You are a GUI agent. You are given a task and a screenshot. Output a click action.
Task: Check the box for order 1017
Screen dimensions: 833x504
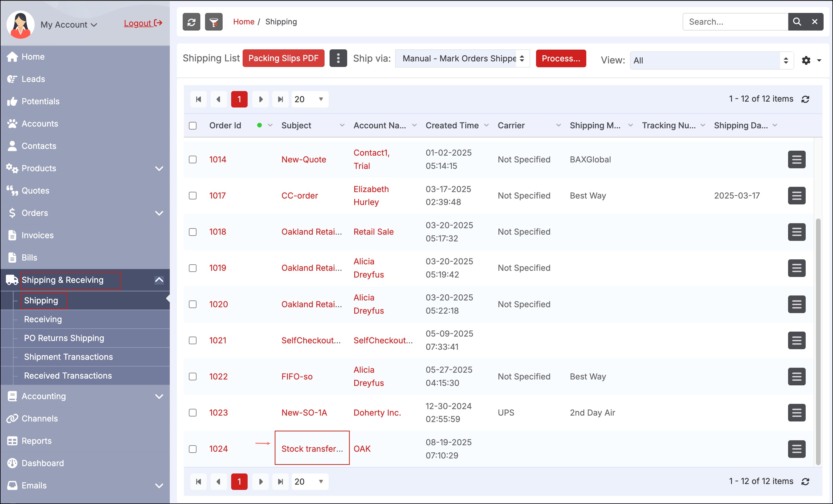coord(193,196)
